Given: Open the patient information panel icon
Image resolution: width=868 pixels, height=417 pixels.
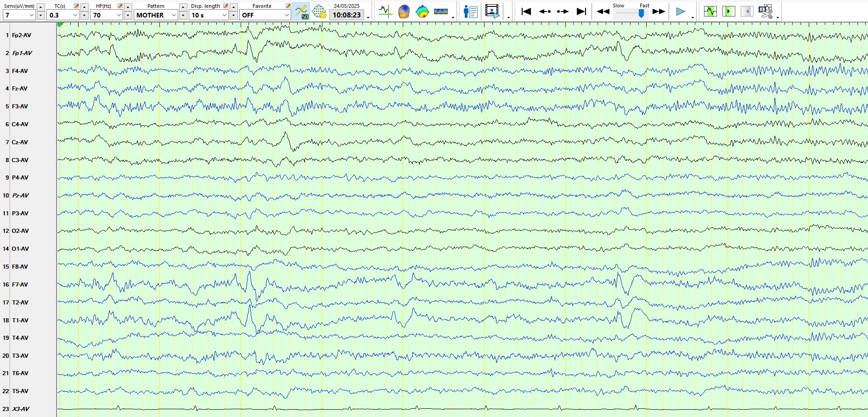Looking at the screenshot, I should [470, 11].
